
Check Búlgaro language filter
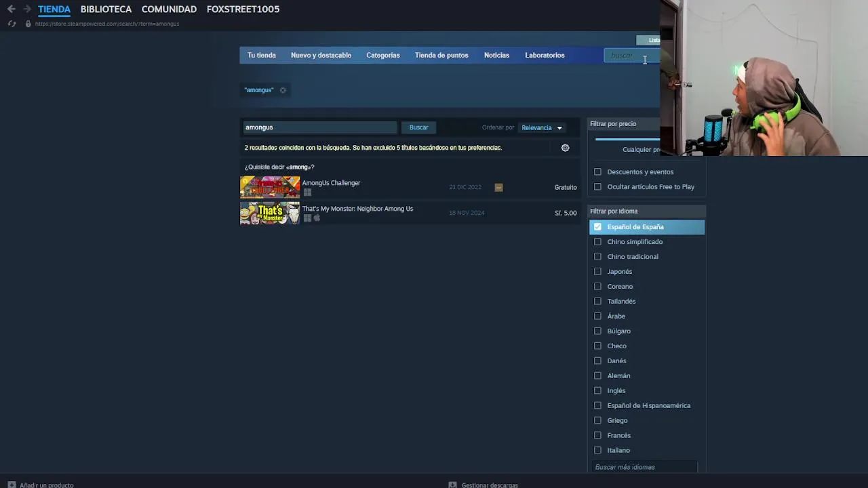click(597, 331)
